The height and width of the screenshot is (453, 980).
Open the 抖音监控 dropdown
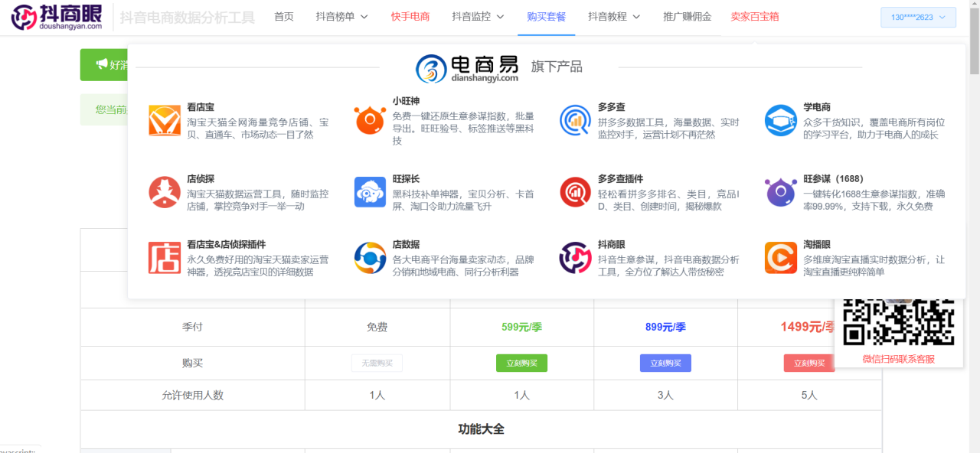point(477,17)
